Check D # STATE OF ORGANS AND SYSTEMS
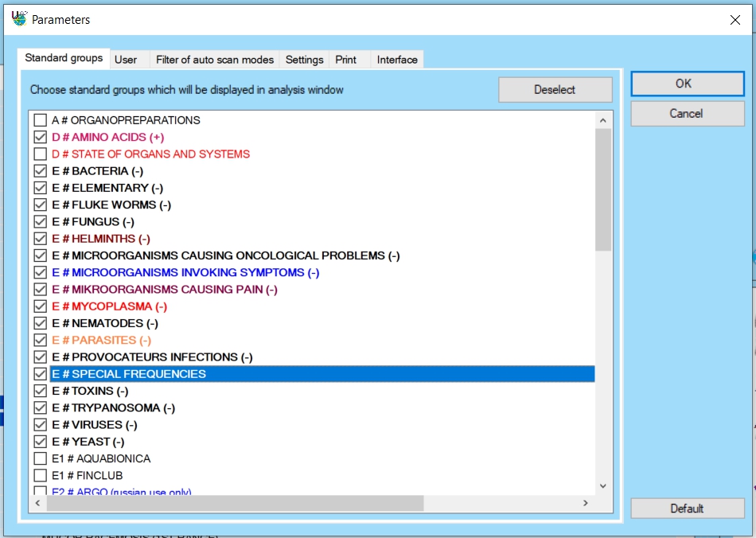Viewport: 756px width, 538px height. point(41,154)
